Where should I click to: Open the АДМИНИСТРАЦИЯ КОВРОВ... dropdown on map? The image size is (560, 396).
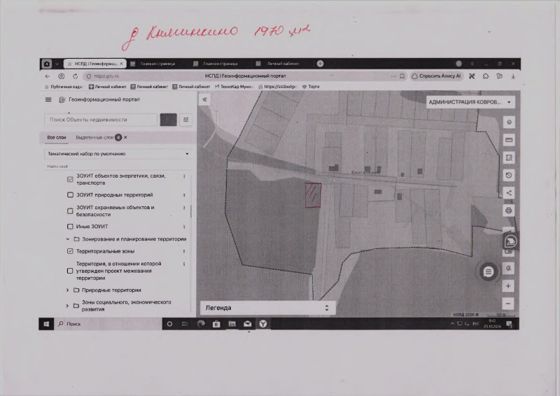470,102
